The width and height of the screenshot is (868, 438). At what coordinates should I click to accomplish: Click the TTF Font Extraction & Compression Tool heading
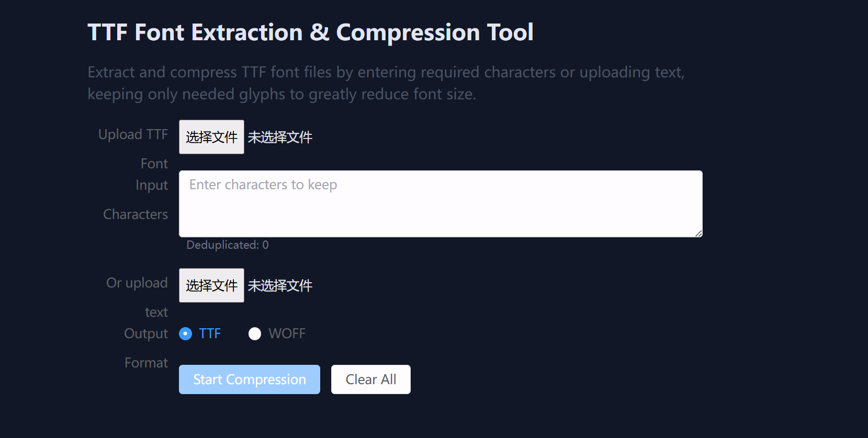tap(310, 32)
